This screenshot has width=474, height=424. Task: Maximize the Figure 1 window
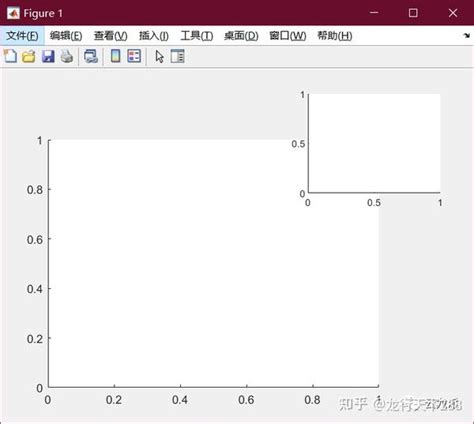(x=413, y=13)
